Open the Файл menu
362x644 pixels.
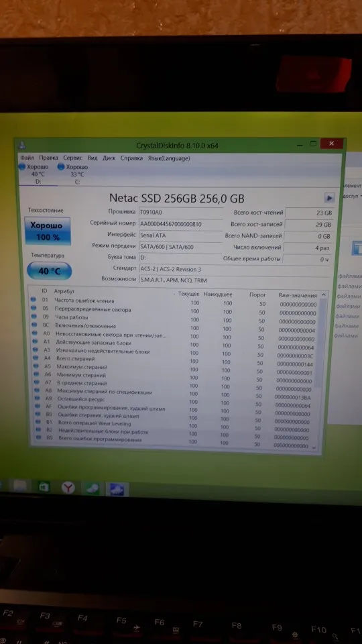27,158
